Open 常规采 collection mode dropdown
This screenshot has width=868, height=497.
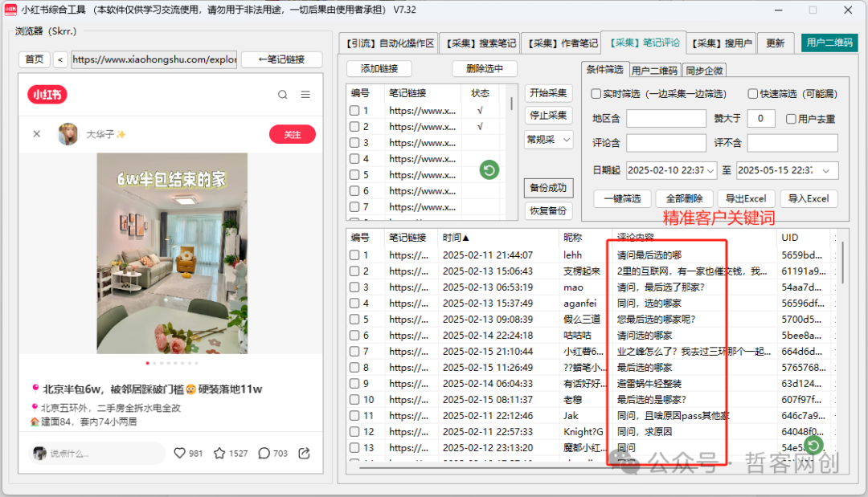[x=549, y=140]
